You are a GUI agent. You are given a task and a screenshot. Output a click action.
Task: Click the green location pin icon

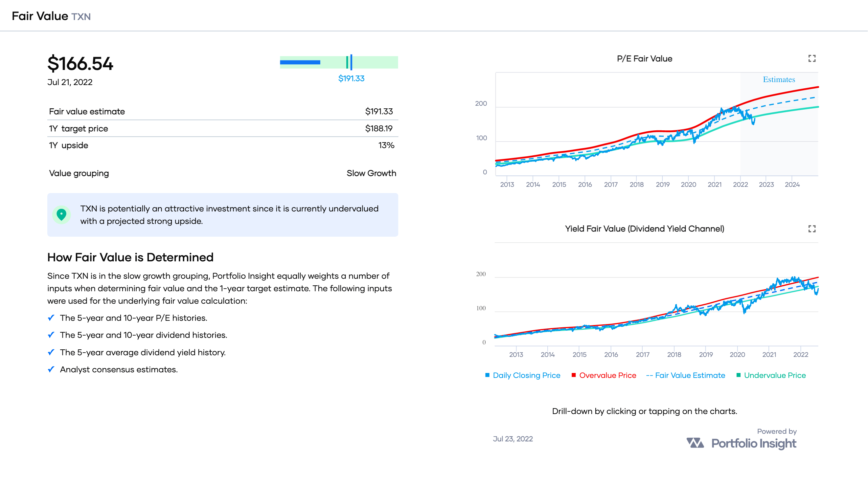pos(61,215)
